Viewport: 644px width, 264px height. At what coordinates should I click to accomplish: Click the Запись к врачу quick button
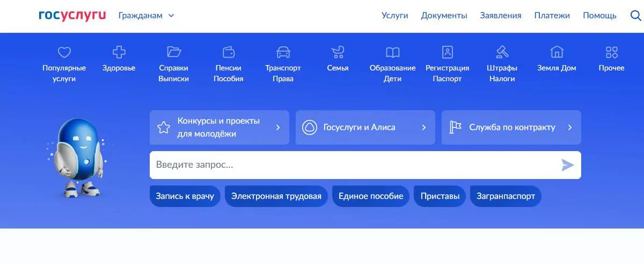pos(185,196)
